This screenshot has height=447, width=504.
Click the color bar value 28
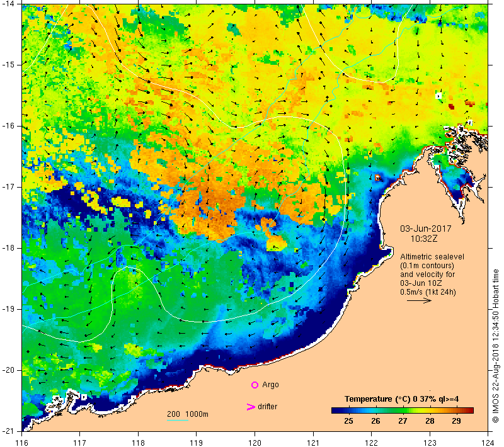[430, 421]
